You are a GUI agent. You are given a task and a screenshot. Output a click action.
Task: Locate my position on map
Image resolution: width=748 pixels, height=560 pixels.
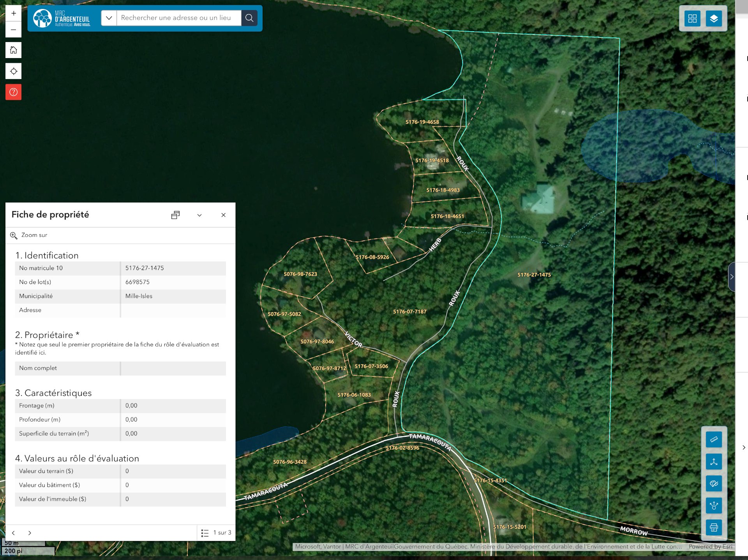tap(13, 71)
